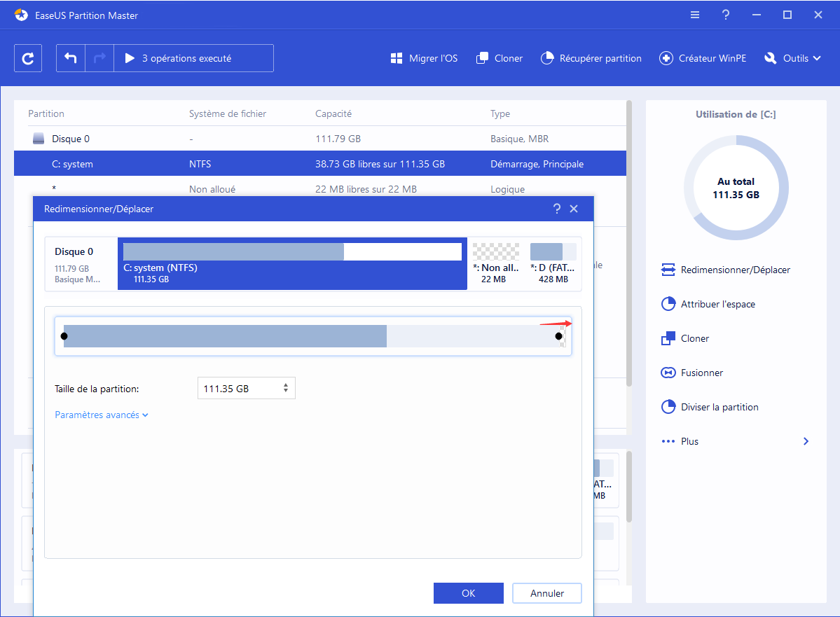Select the 22 MB Non alloué block
The height and width of the screenshot is (617, 840).
495,263
